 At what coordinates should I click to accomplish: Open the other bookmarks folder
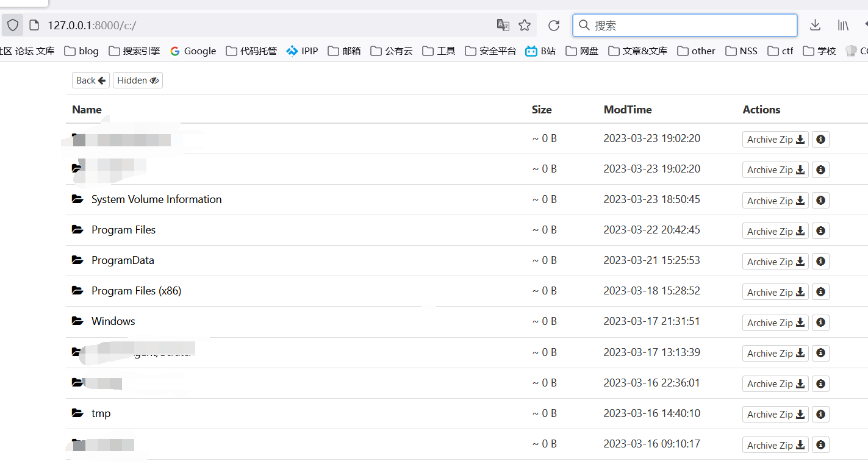pyautogui.click(x=697, y=51)
